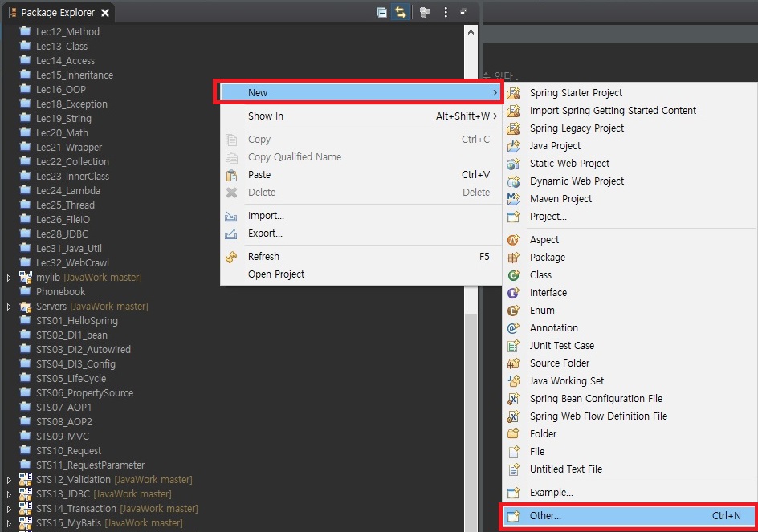Expand the STS14_Transaction project

(9, 509)
